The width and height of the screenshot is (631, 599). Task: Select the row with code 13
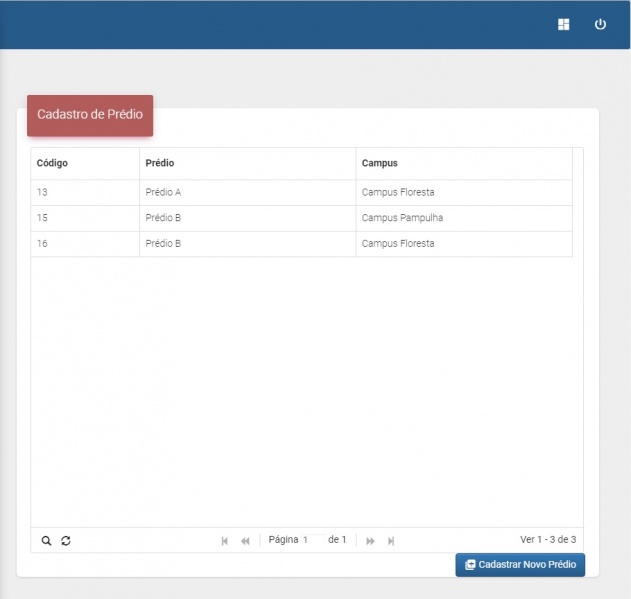43,192
